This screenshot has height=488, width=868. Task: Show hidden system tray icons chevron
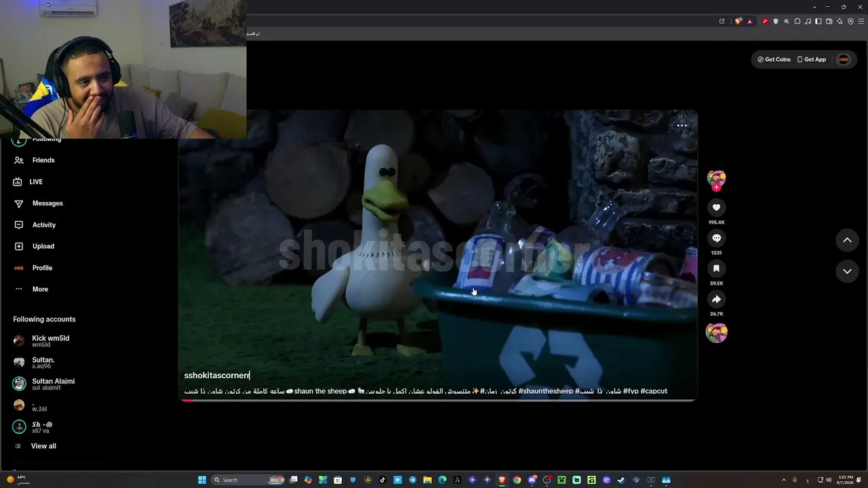pyautogui.click(x=784, y=480)
